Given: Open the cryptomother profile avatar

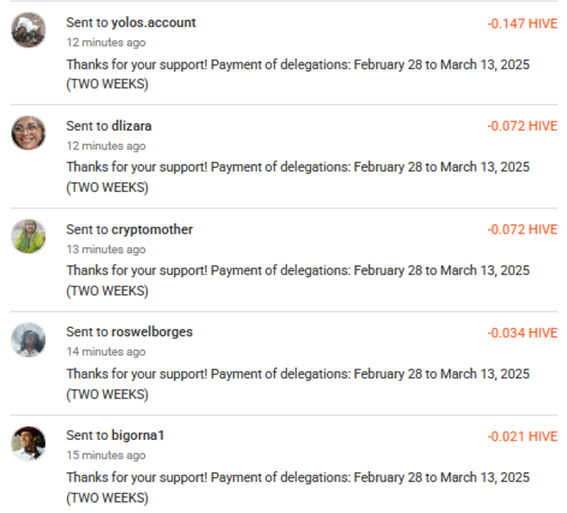Looking at the screenshot, I should (x=28, y=236).
